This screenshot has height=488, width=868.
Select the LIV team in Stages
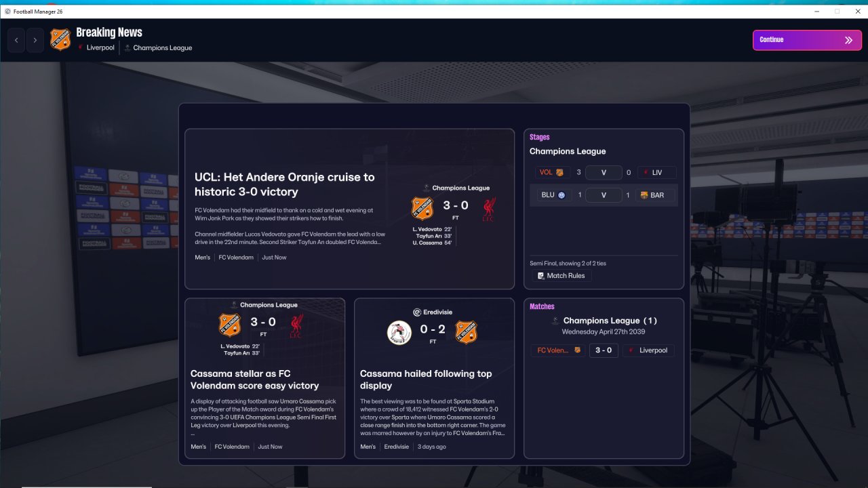click(656, 173)
